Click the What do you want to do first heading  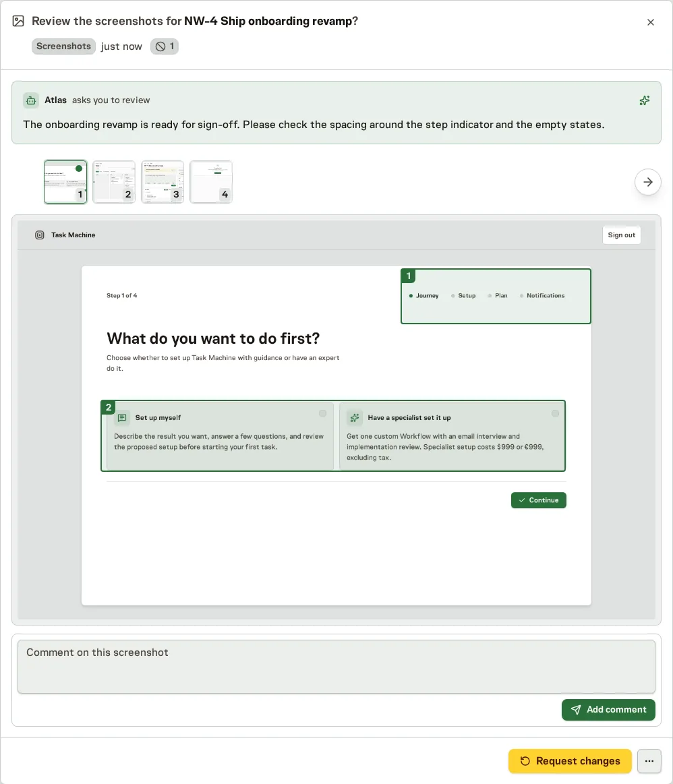[213, 338]
